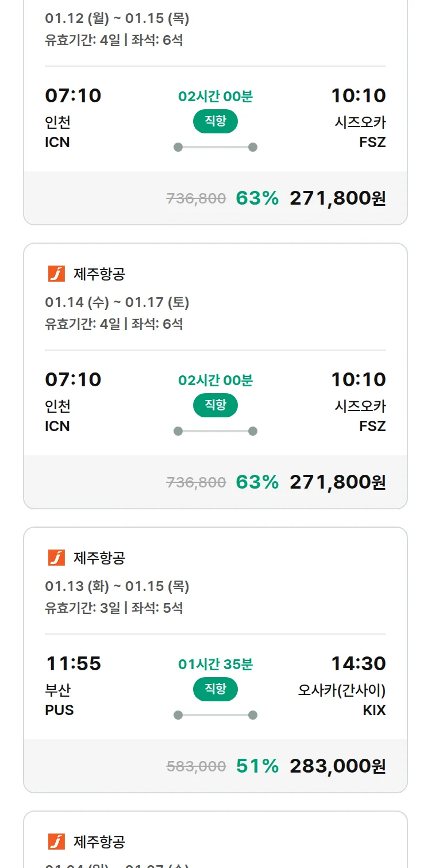This screenshot has width=431, height=868.
Task: Tap 직항 badge on Busan–Osaka flight
Action: (x=215, y=689)
